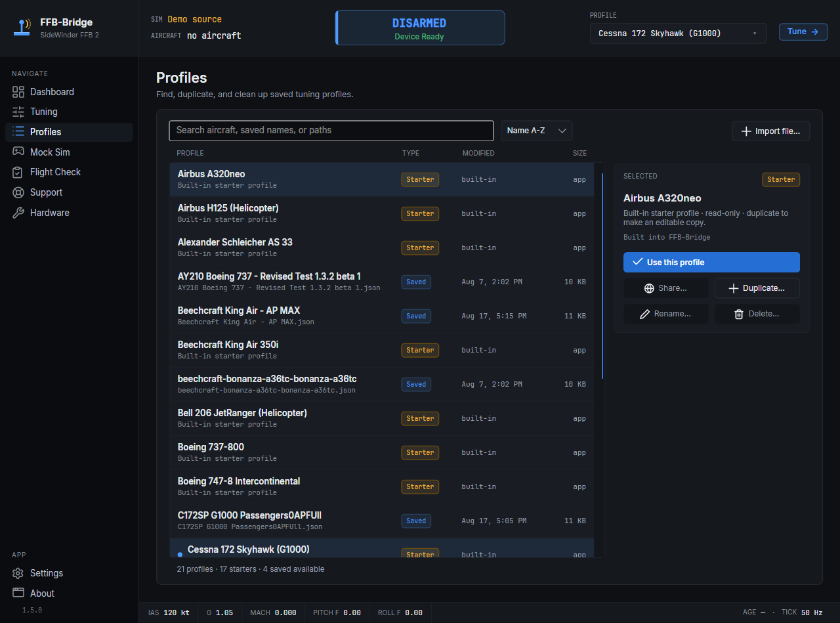This screenshot has height=623, width=840.
Task: Select AY210 Boeing 737 Revised Test profile
Action: pos(382,282)
